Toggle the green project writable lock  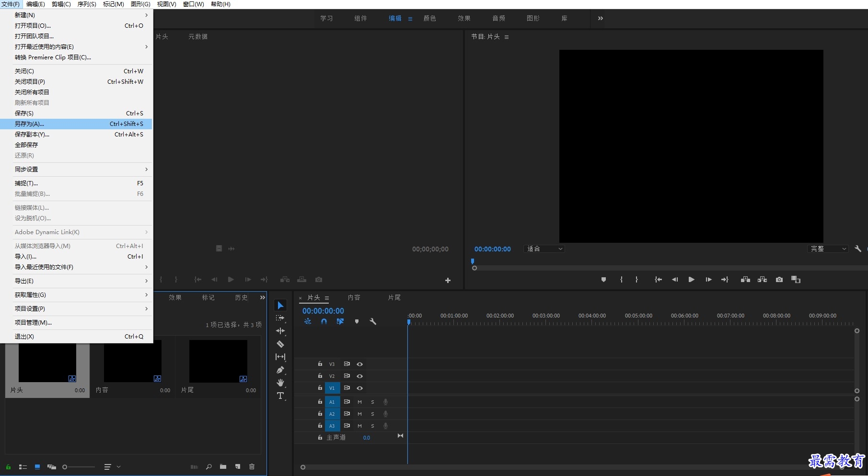(8, 467)
